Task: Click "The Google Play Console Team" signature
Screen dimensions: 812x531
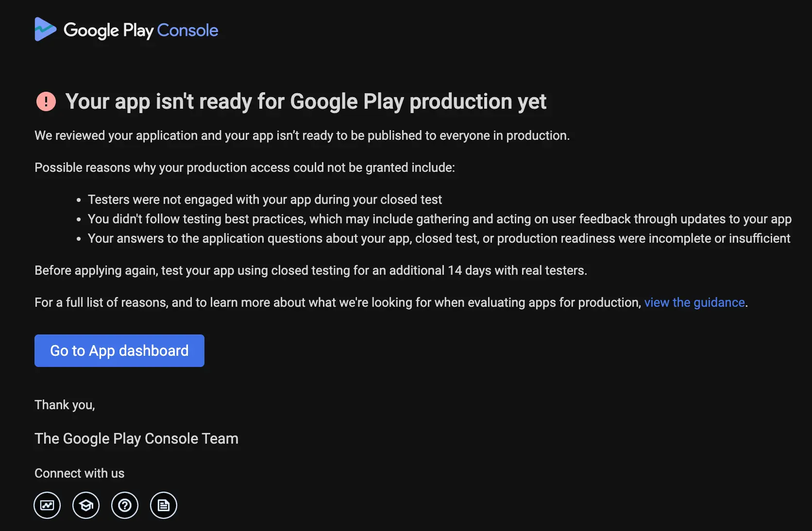Action: (x=136, y=439)
